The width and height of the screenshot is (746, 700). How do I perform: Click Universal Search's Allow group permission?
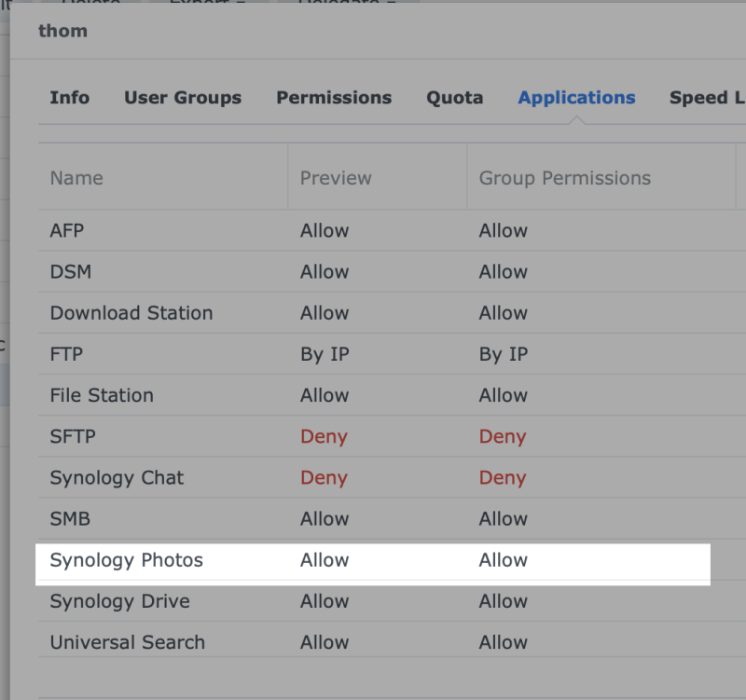pos(503,642)
